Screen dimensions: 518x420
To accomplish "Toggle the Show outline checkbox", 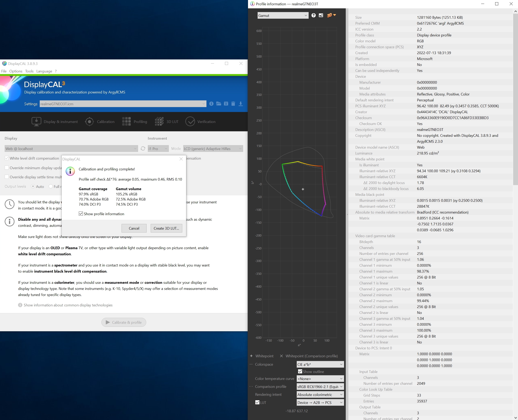I will [x=300, y=371].
